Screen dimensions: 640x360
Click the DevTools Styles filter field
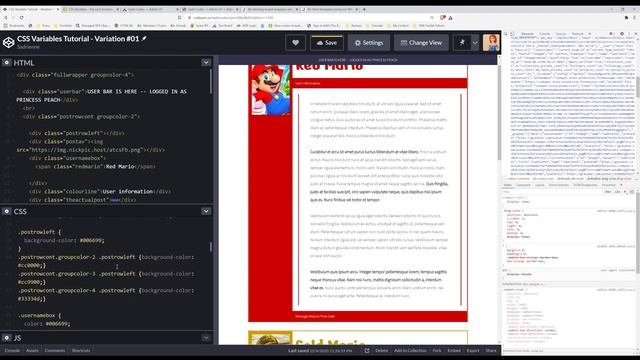551,192
